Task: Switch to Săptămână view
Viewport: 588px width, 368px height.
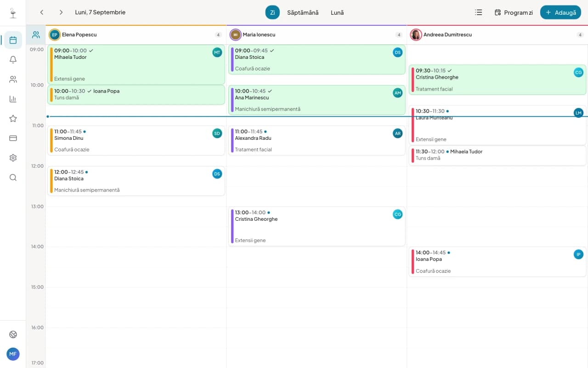Action: coord(303,12)
